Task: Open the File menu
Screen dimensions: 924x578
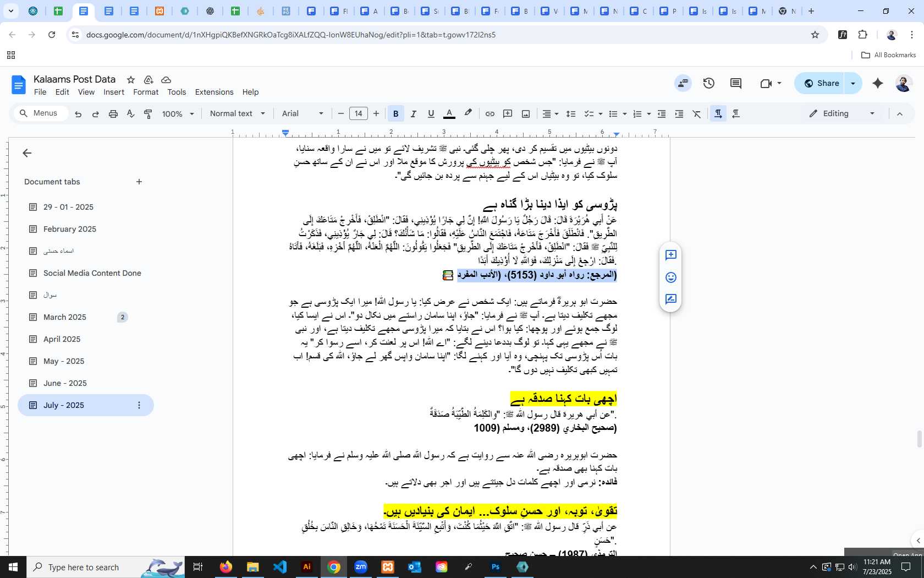Action: click(x=40, y=92)
